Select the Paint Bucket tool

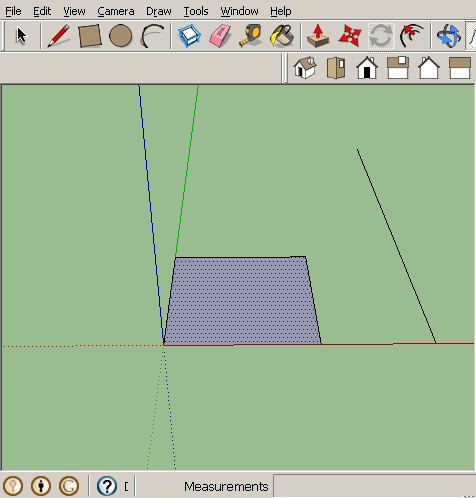(x=282, y=36)
